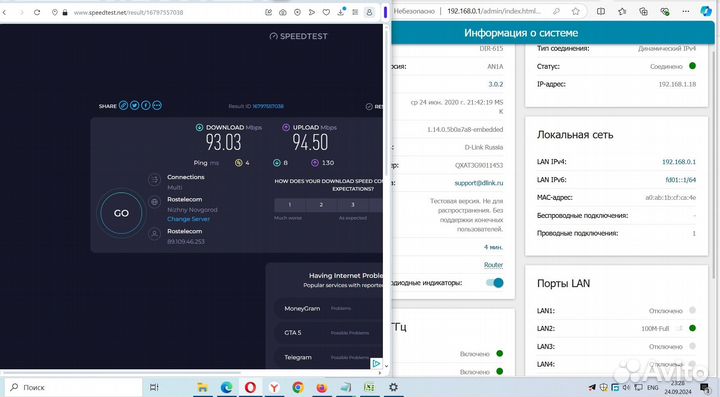Click the 4 мин. uptime link
The image size is (720, 397).
[494, 247]
